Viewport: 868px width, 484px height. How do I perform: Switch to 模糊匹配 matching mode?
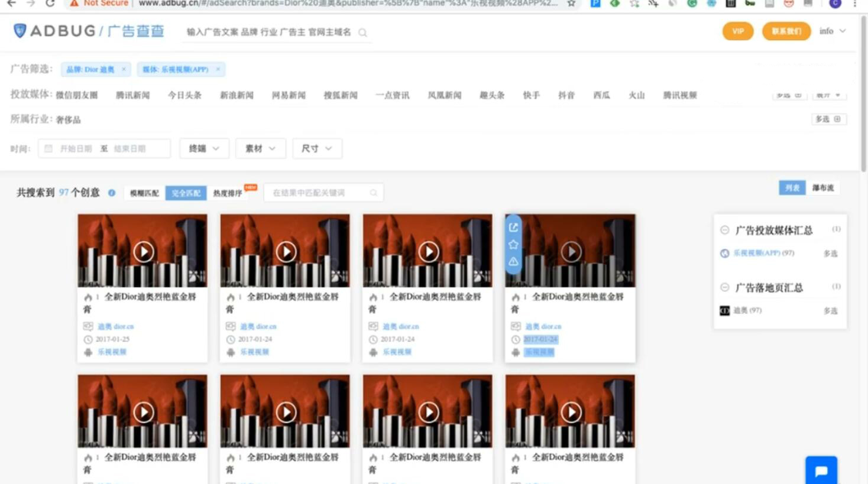point(144,193)
